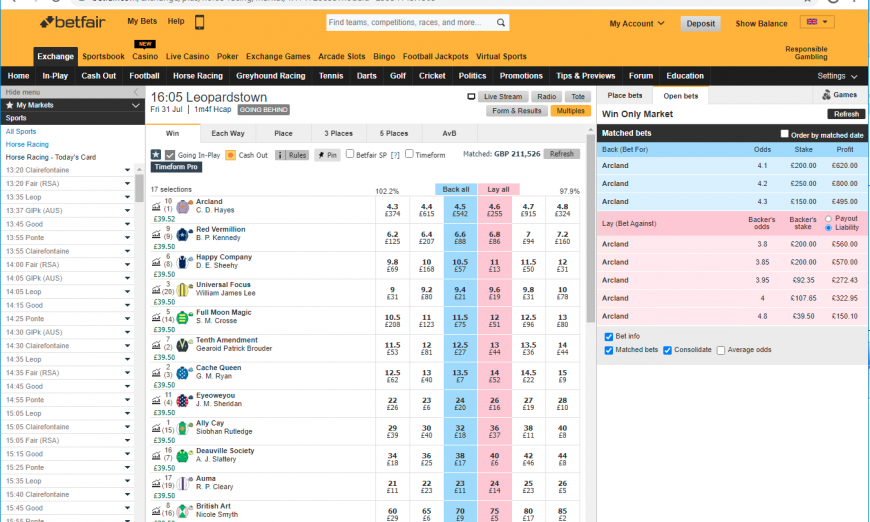Image resolution: width=870 pixels, height=522 pixels.
Task: Tick Order by matched date checkbox
Action: [x=785, y=134]
